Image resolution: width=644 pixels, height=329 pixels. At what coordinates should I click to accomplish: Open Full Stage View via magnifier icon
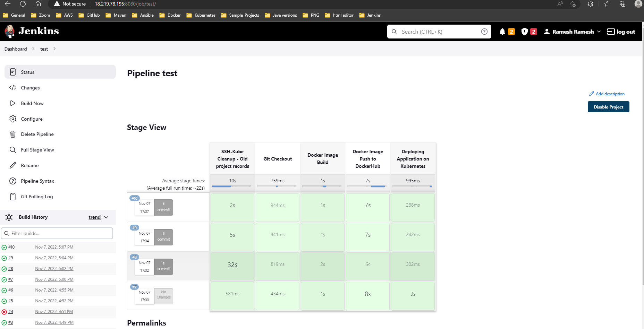click(13, 150)
